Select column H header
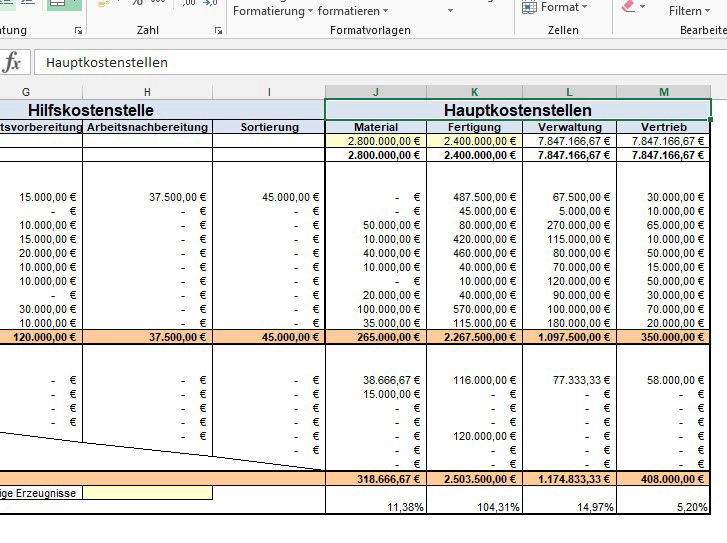Screen dimensions: 727x543 [x=147, y=92]
